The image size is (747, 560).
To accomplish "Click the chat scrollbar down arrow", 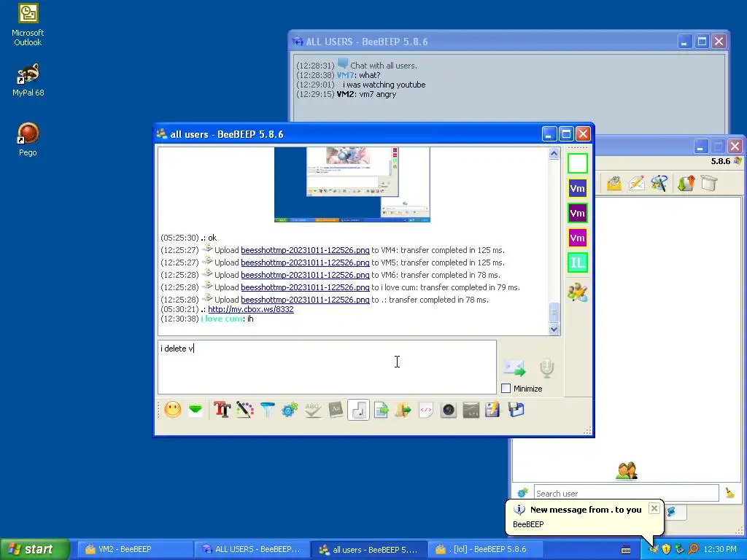I will [554, 329].
